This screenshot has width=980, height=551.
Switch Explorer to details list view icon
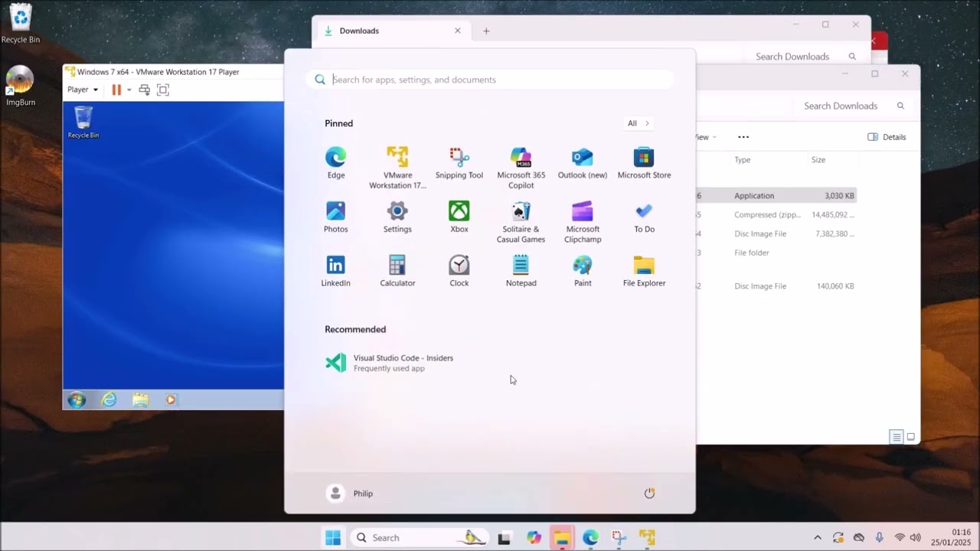[x=896, y=437]
